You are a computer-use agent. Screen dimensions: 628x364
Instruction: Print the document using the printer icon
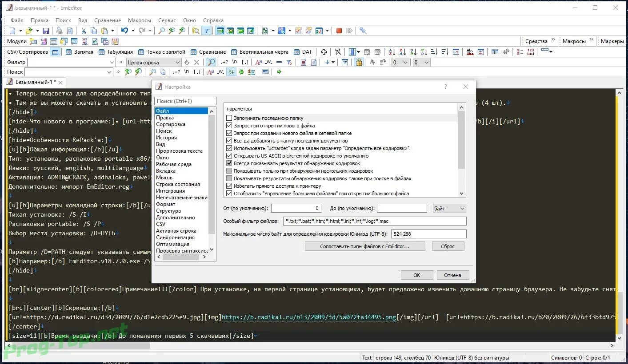coord(59,31)
